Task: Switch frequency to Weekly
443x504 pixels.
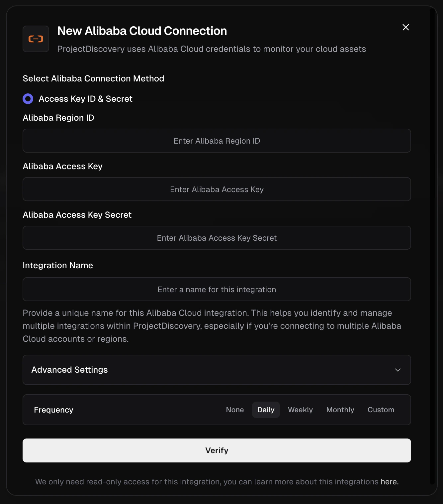Action: pos(300,410)
